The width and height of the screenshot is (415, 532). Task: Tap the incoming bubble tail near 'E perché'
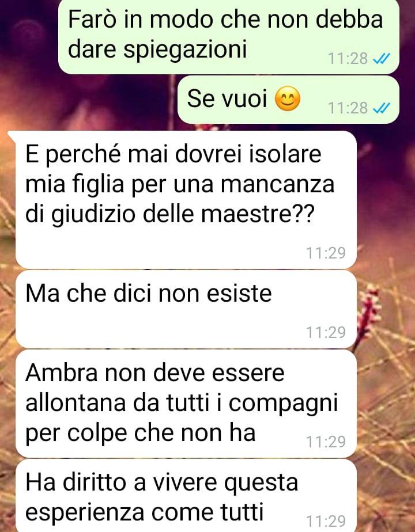point(12,135)
